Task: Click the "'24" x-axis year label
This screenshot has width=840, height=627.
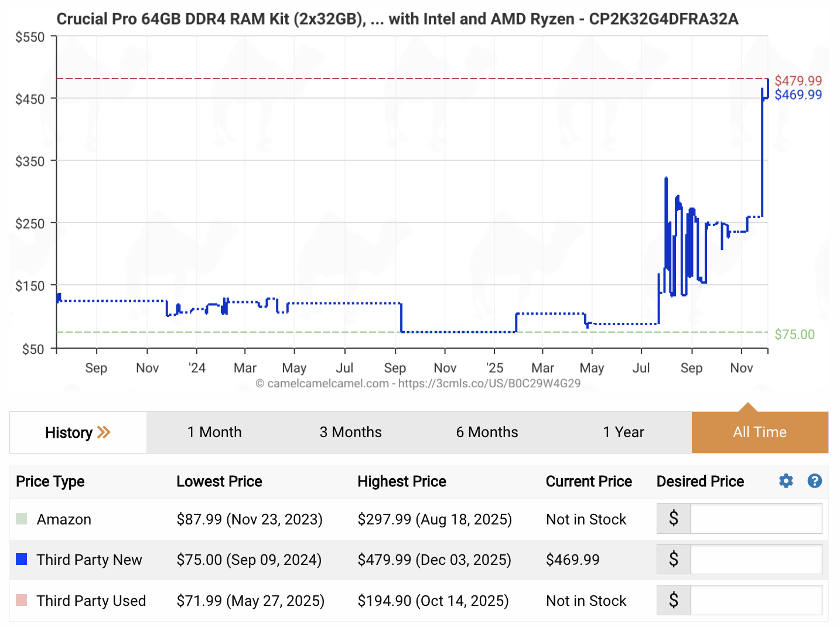Action: click(x=197, y=368)
